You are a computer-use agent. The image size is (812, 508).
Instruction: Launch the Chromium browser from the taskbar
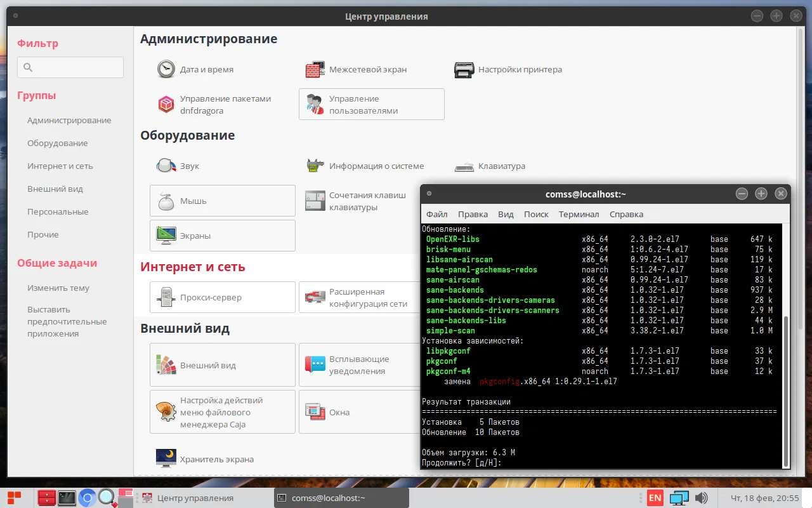click(87, 498)
